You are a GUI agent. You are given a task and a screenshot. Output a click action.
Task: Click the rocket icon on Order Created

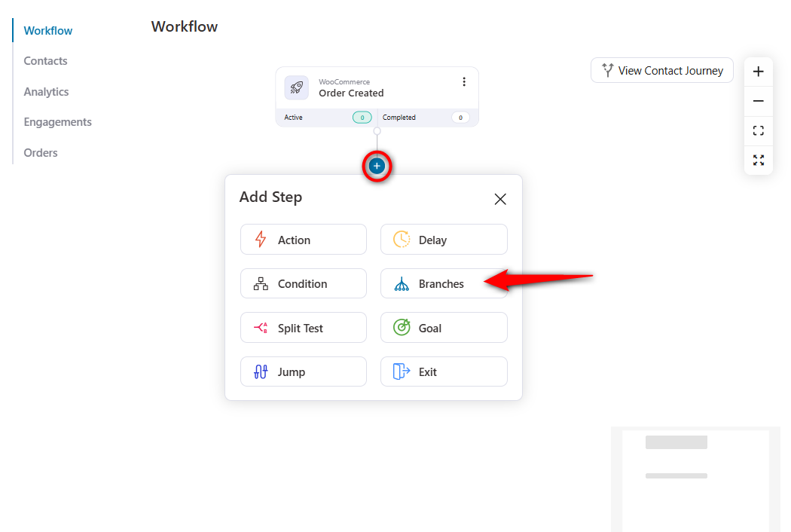[297, 87]
